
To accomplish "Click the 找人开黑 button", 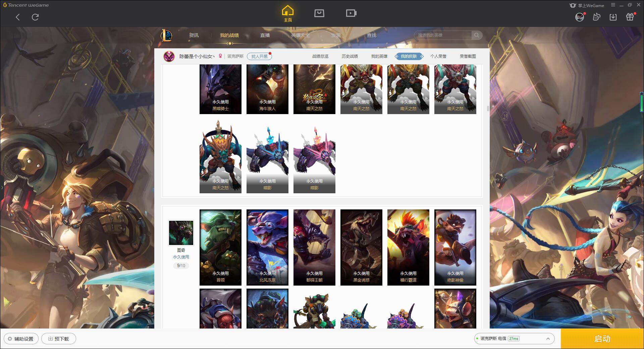I will [x=260, y=56].
